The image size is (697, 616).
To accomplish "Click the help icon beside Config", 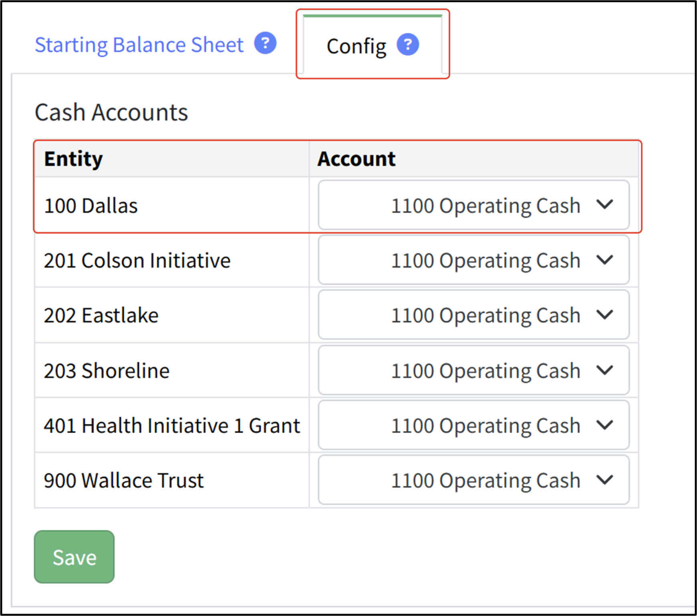I will (408, 44).
